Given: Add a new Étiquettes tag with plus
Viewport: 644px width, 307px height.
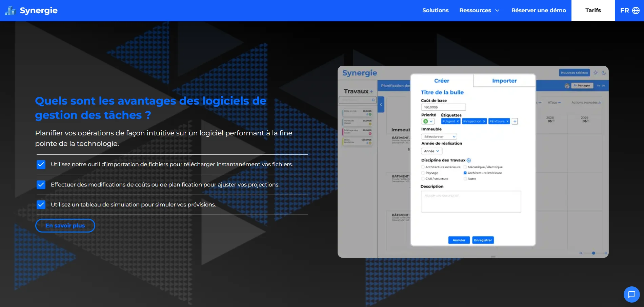Looking at the screenshot, I should 515,121.
